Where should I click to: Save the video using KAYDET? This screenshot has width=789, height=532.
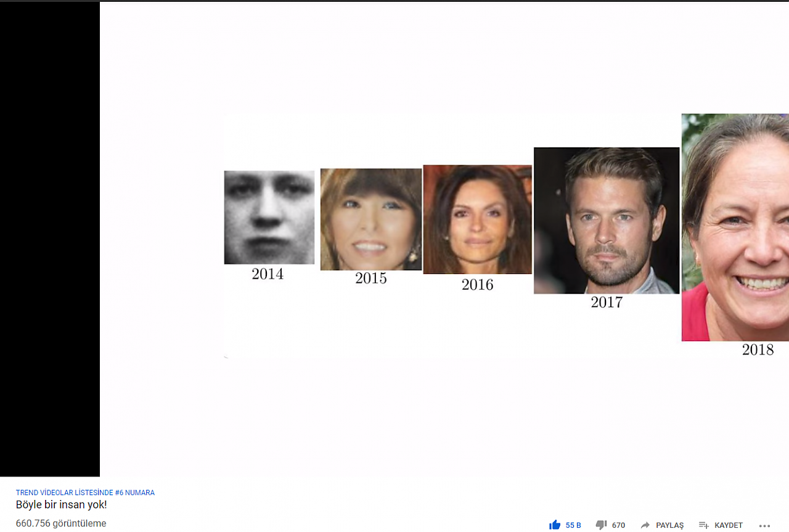(x=721, y=525)
